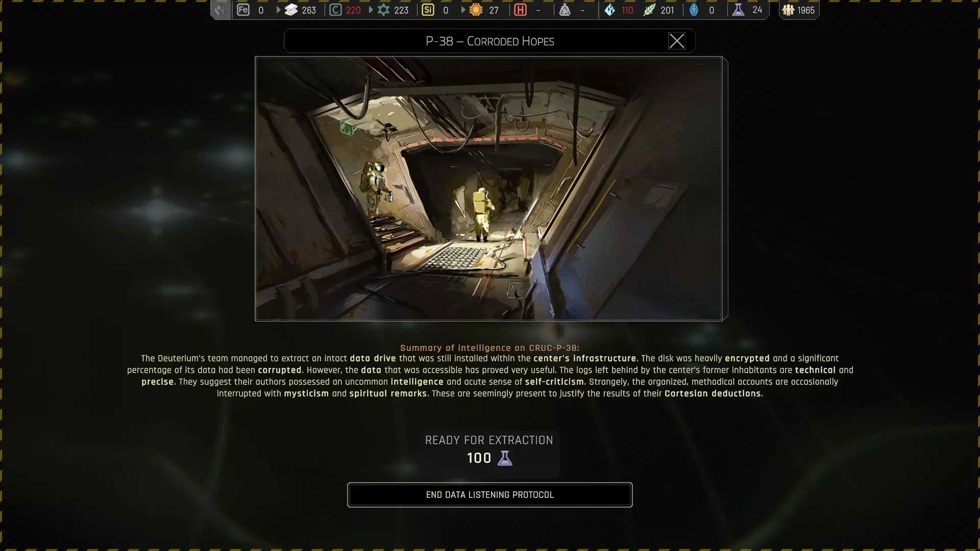Click the blue humanoid resource icon
The image size is (980, 551).
[694, 10]
